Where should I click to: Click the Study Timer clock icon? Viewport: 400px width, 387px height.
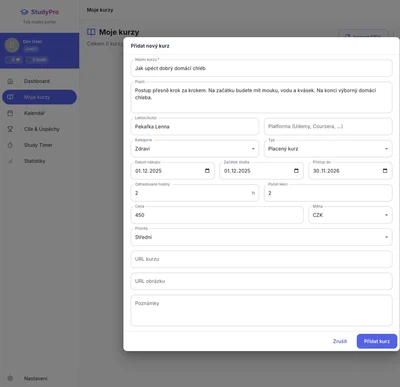pos(10,145)
